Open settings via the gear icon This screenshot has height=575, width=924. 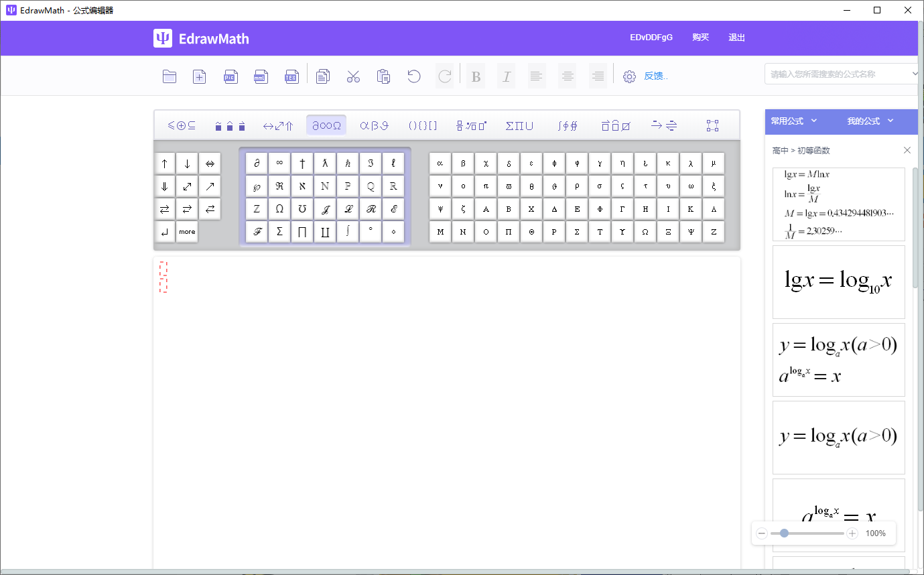click(629, 76)
